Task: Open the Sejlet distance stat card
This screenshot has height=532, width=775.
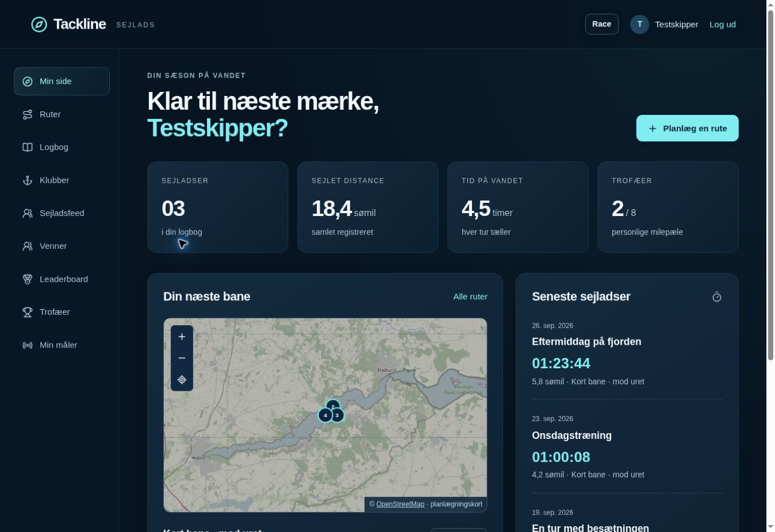Action: click(368, 207)
